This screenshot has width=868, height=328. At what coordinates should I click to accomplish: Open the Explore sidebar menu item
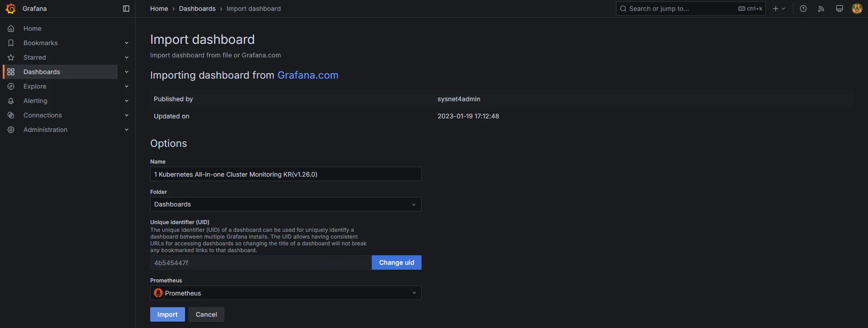point(35,86)
